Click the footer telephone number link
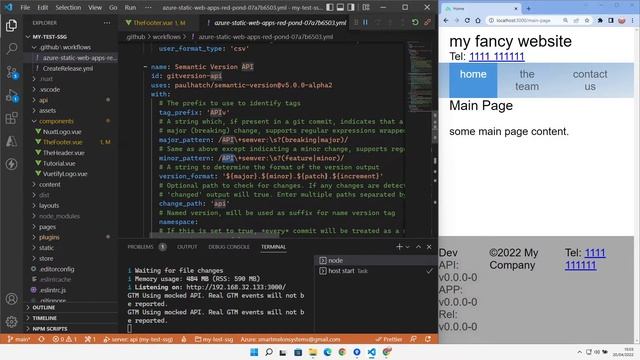The image size is (640, 360). pos(585,259)
